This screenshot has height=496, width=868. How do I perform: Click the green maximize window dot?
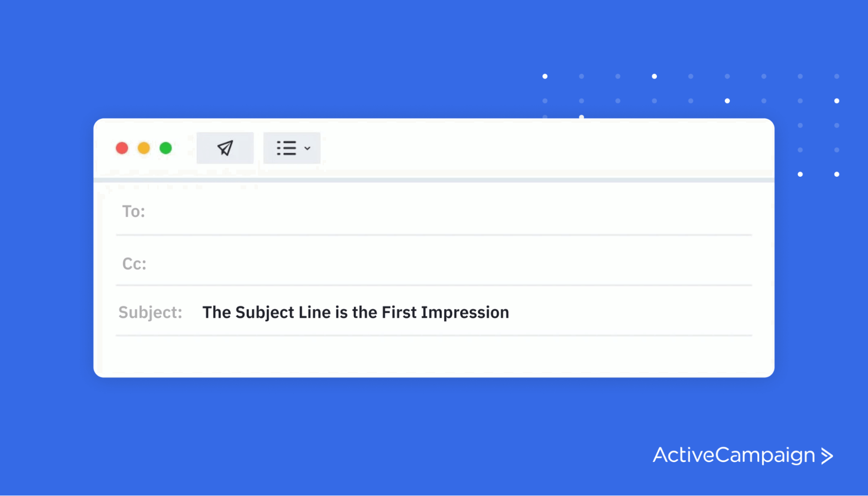[166, 148]
